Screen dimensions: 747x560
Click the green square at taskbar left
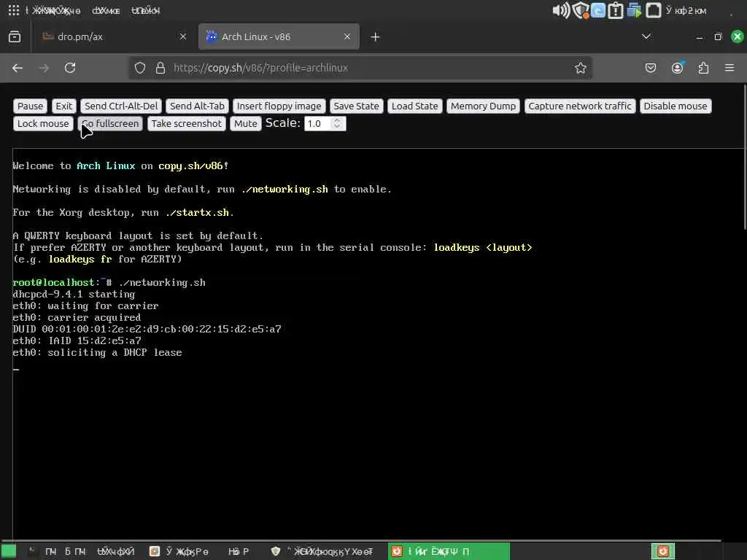pyautogui.click(x=9, y=551)
